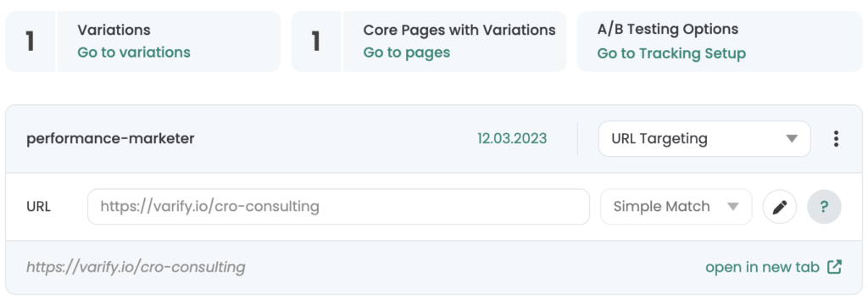Select the URL Targeting combo box
868x306 pixels.
click(704, 138)
